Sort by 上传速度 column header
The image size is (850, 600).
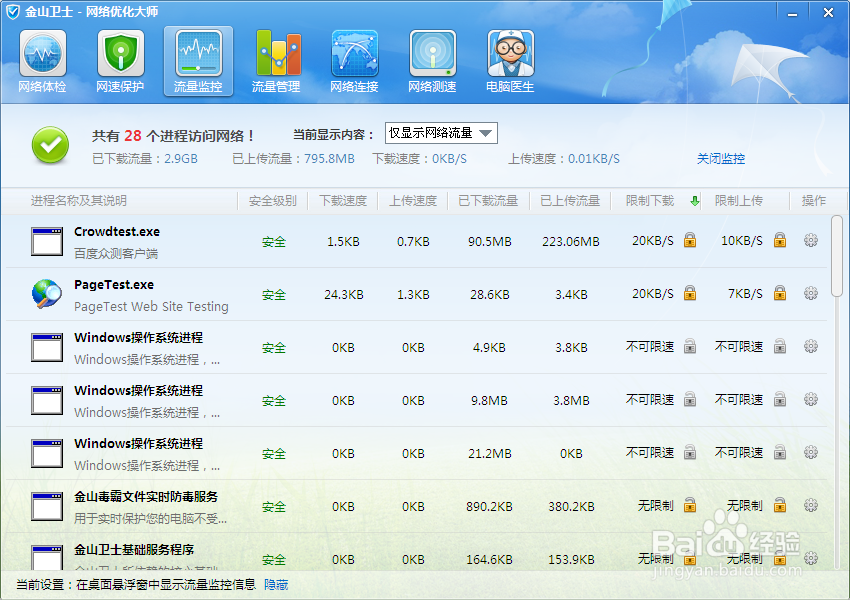click(413, 201)
